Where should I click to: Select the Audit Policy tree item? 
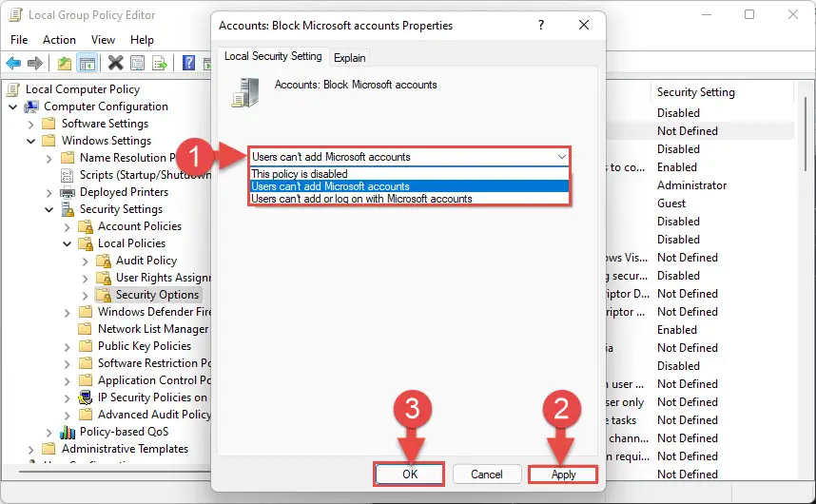pyautogui.click(x=146, y=261)
